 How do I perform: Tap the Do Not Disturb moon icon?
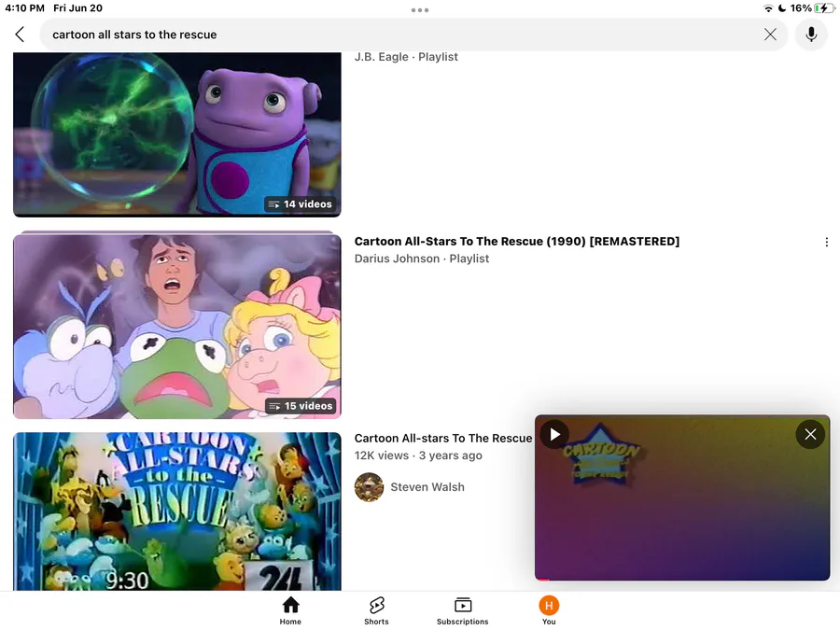782,8
